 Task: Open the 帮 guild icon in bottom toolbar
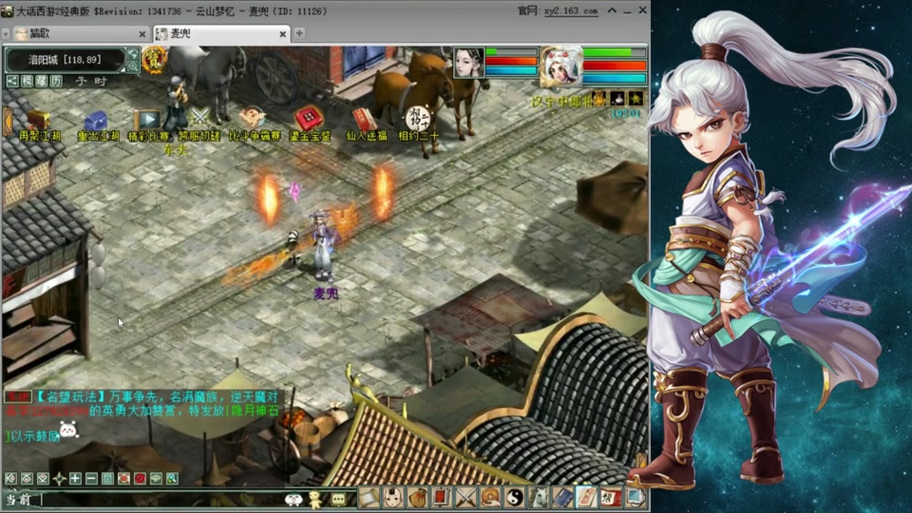click(x=611, y=497)
